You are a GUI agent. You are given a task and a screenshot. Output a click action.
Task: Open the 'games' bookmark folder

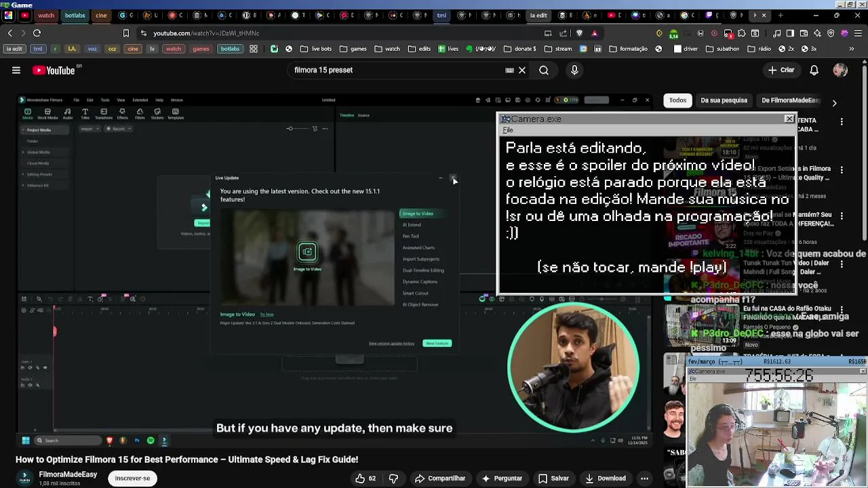coord(353,49)
